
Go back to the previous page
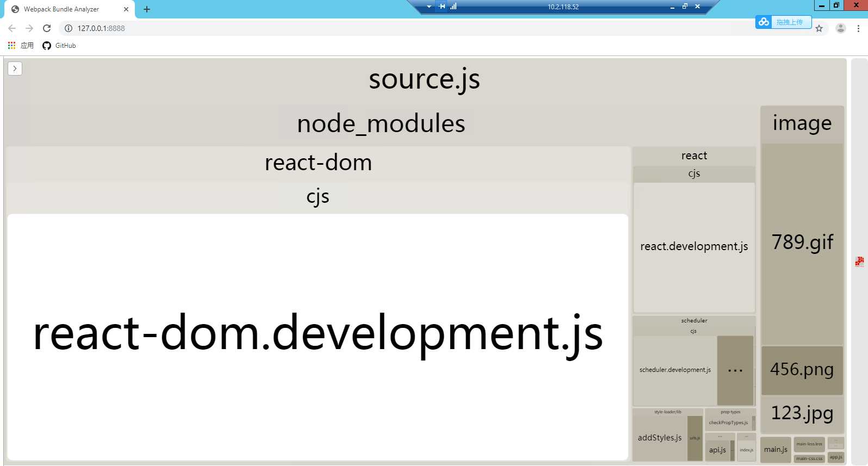(12, 28)
